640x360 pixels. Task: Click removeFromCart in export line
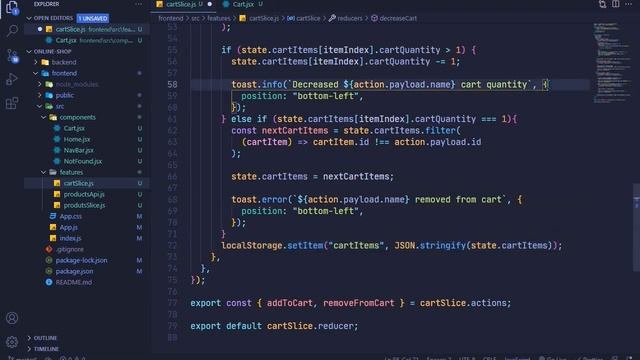coord(359,303)
